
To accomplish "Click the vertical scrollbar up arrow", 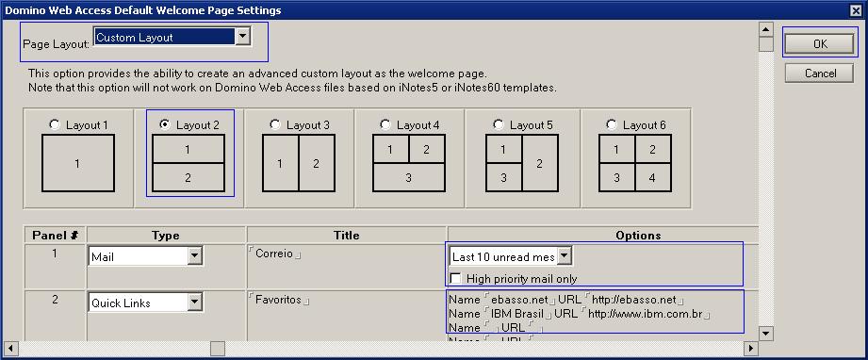I will coord(766,30).
